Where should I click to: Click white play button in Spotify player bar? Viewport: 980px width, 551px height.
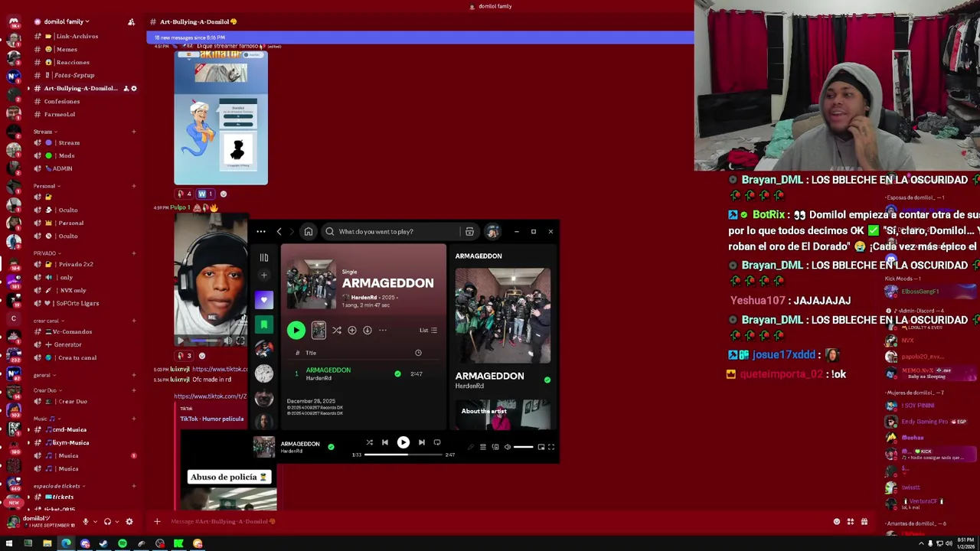click(403, 442)
